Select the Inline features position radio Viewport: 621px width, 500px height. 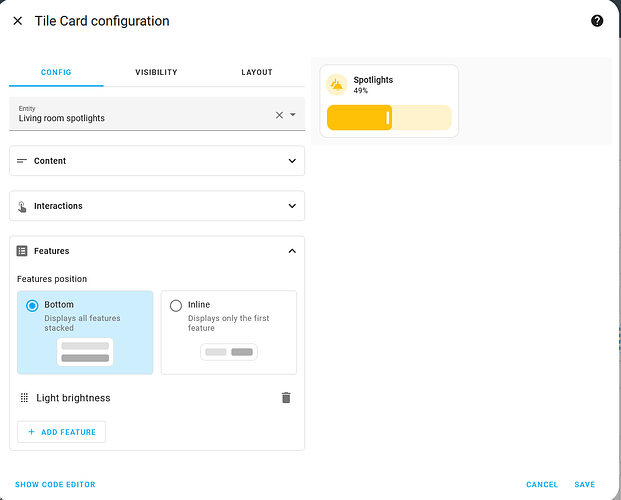pyautogui.click(x=176, y=305)
